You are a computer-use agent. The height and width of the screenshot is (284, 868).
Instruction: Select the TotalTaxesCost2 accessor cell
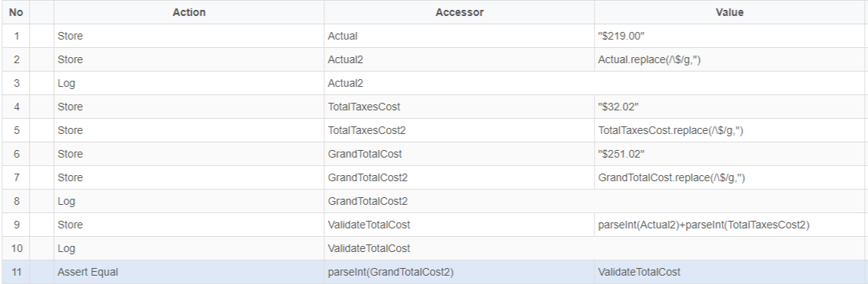pos(459,131)
